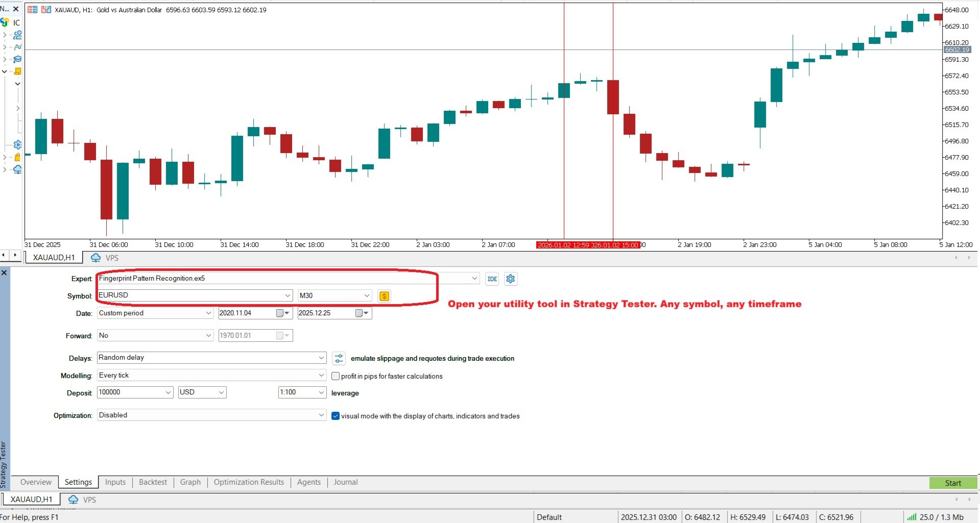Expand the Accounts node in Navigator
Image resolution: width=980 pixels, height=523 pixels.
tap(5, 35)
